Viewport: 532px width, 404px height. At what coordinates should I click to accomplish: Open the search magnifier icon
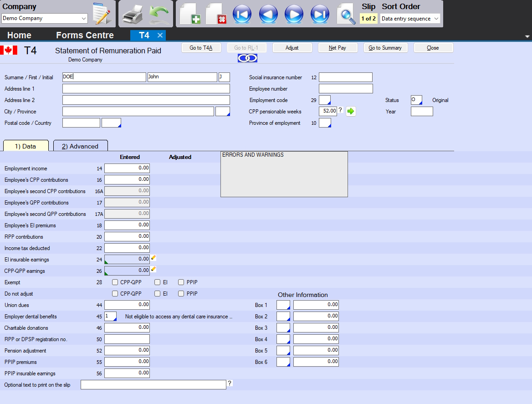[x=346, y=14]
